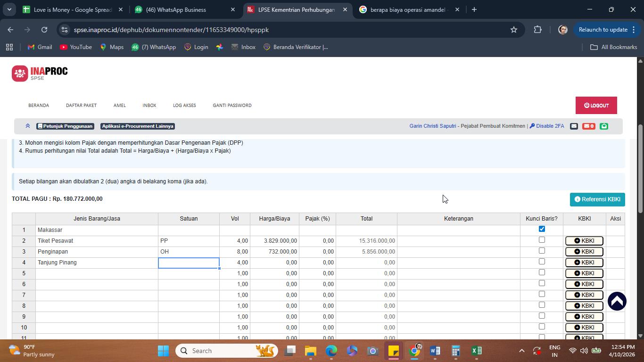Open File Explorer from taskbar
This screenshot has width=644, height=362.
click(x=310, y=351)
